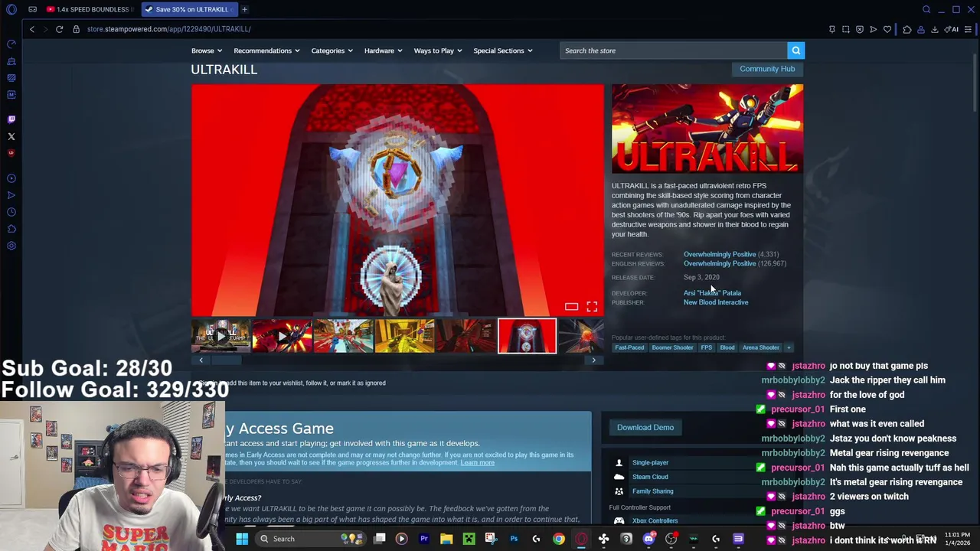Submit store search with magnifier button
980x551 pixels.
tap(796, 51)
